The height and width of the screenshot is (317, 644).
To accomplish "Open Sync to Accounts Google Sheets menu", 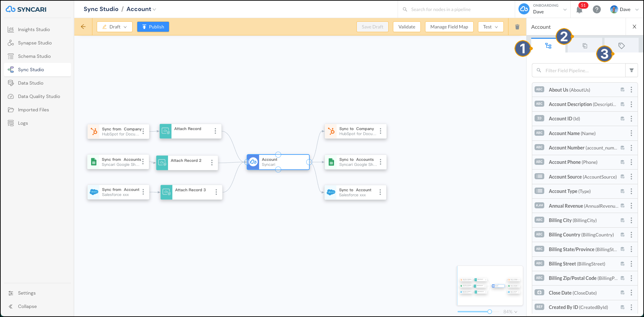I will click(381, 162).
